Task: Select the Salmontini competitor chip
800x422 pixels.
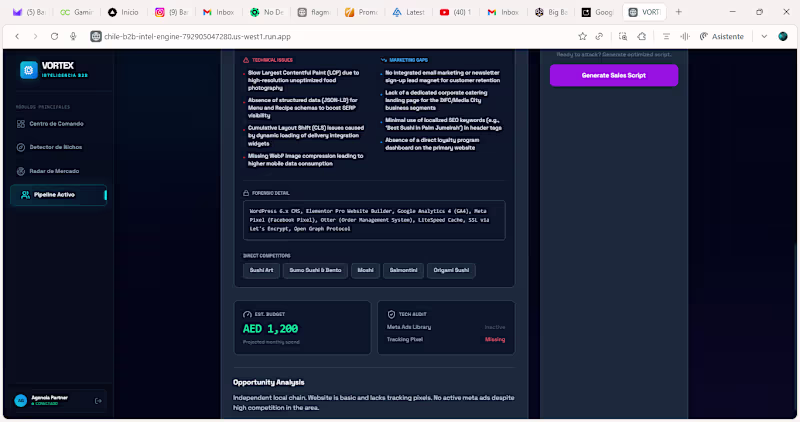Action: pos(403,270)
